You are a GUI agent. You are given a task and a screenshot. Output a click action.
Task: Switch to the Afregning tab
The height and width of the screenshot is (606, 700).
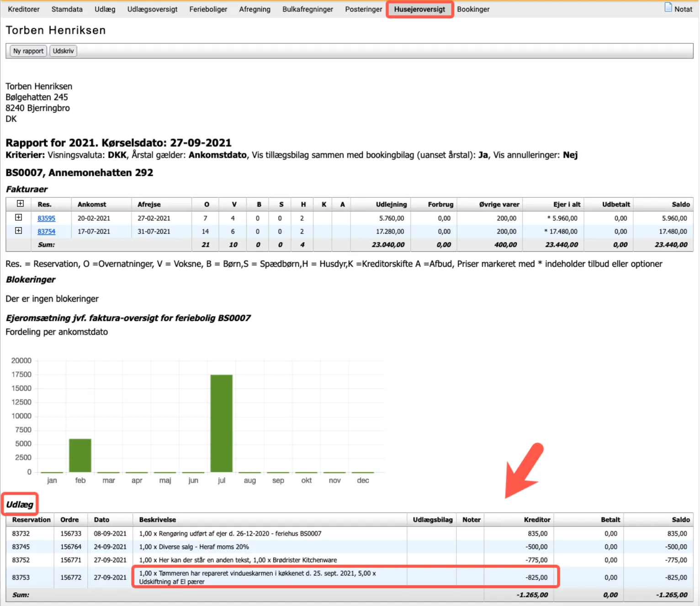tap(255, 9)
